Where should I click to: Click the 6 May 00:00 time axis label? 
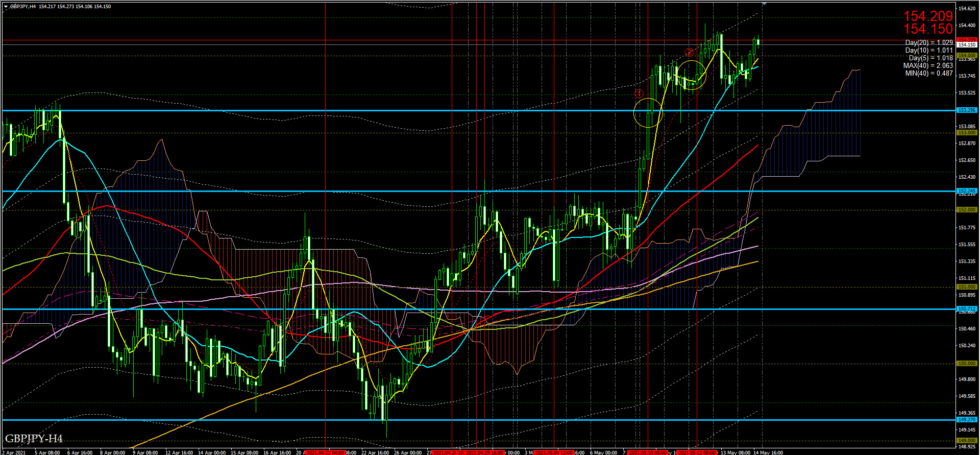click(603, 452)
